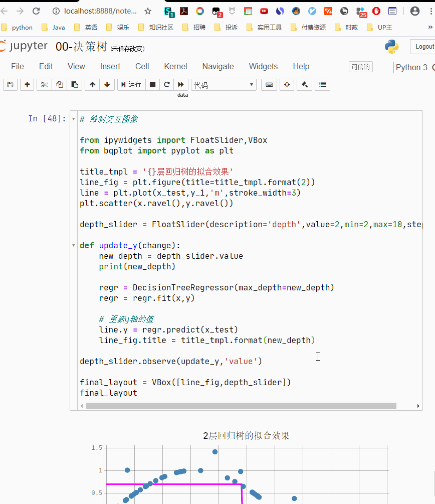Viewport: 435px width, 504px height.
Task: Toggle table of contents list icon
Action: pyautogui.click(x=323, y=85)
